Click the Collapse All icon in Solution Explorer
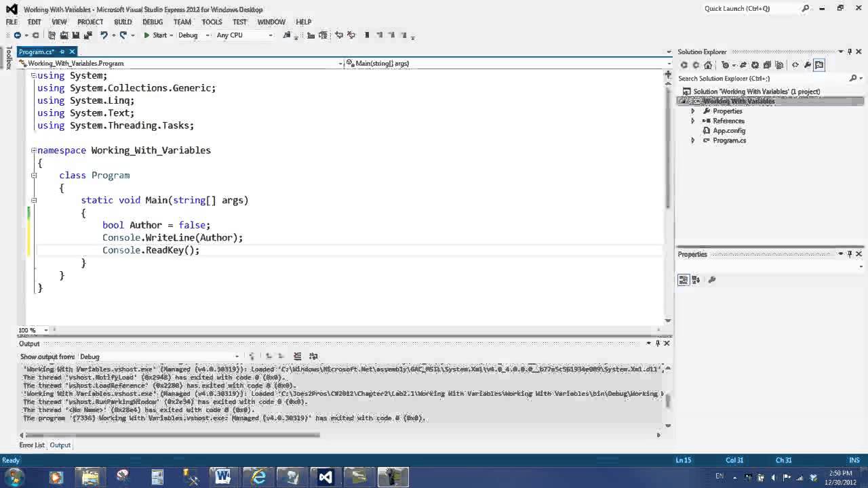Screen dimensions: 868x488 pyautogui.click(x=767, y=65)
